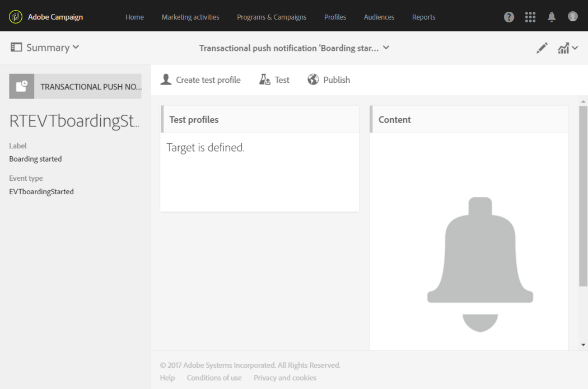Show notifications via the bell icon
Screen dimensions: 588x389
(x=551, y=17)
